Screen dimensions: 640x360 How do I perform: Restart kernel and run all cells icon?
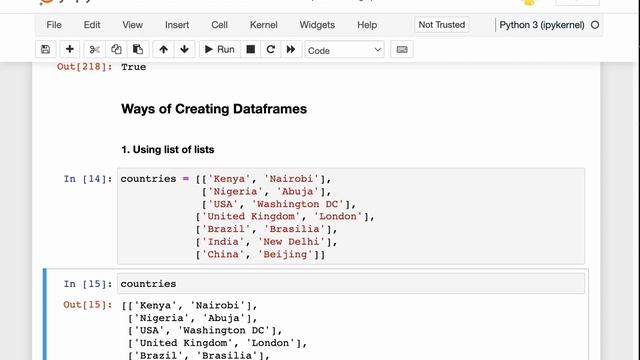291,49
